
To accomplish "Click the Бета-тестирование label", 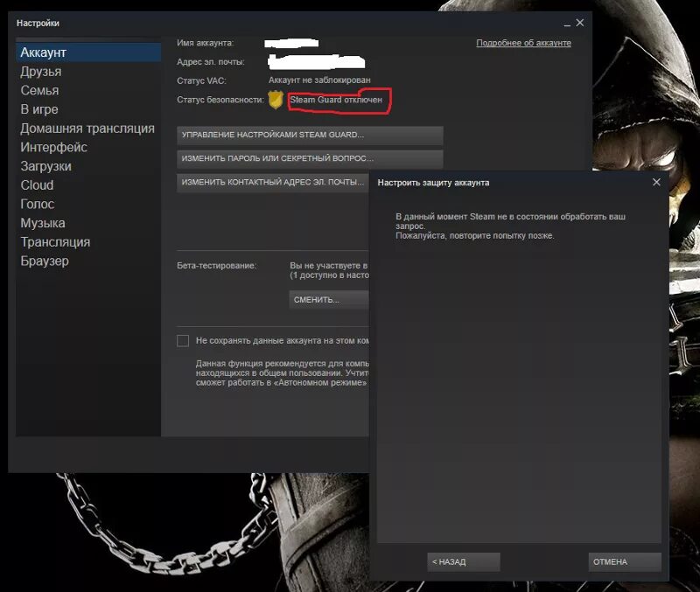I will pos(216,266).
